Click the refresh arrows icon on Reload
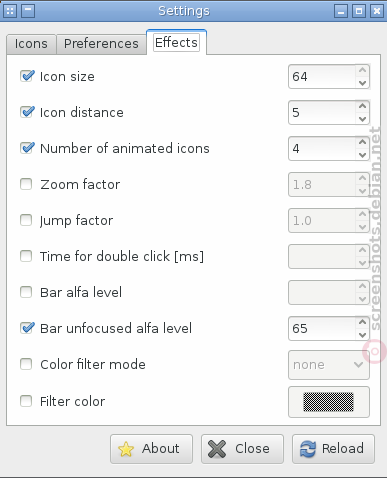Viewport: 387px width, 478px height. pos(307,449)
